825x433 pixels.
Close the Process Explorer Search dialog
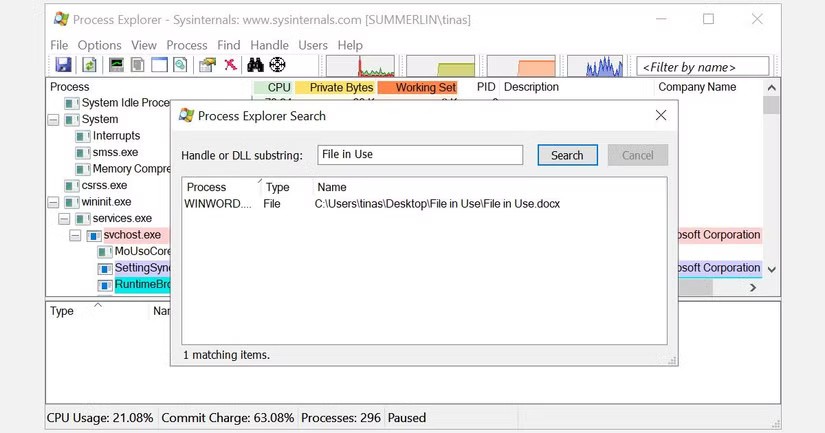click(x=660, y=116)
